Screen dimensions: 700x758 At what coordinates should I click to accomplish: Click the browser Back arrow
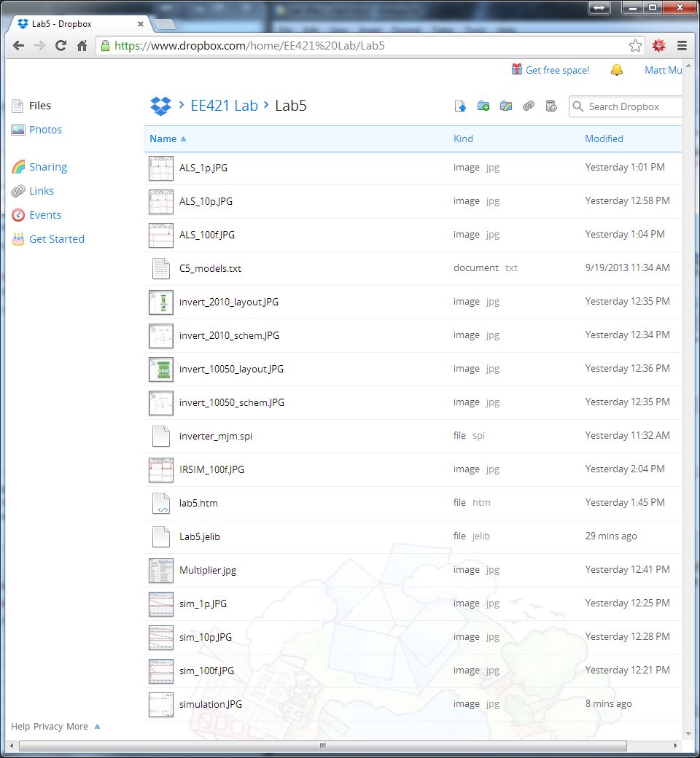tap(19, 46)
